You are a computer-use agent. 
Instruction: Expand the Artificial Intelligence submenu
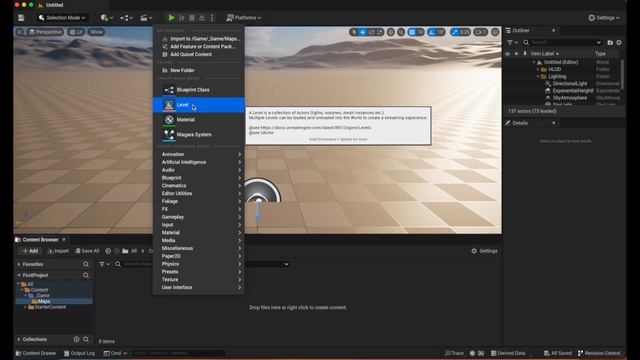coord(200,162)
